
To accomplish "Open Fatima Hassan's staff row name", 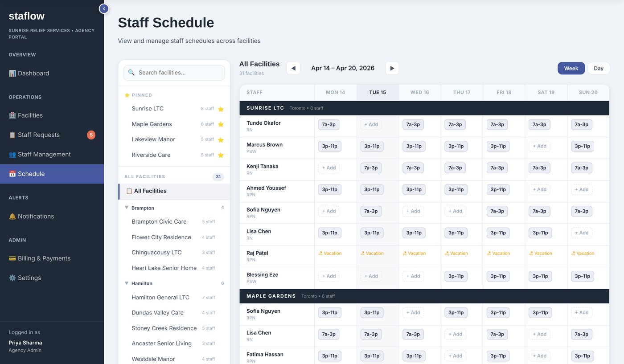I will click(265, 355).
